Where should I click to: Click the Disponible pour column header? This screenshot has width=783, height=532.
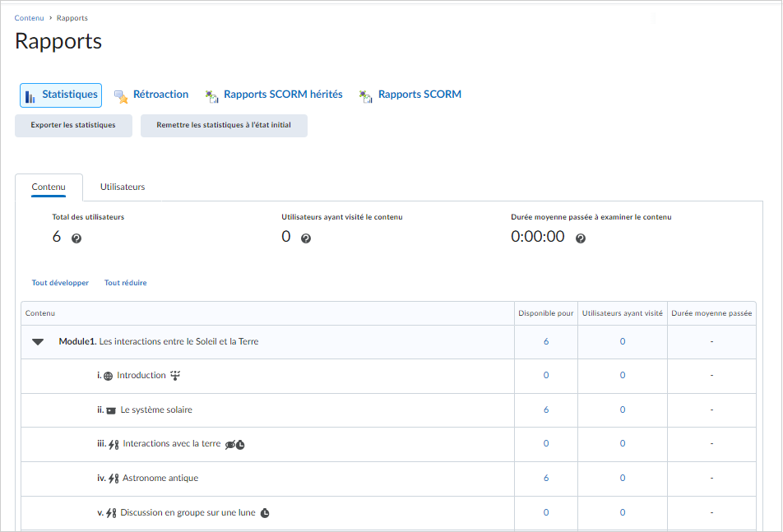pos(546,313)
